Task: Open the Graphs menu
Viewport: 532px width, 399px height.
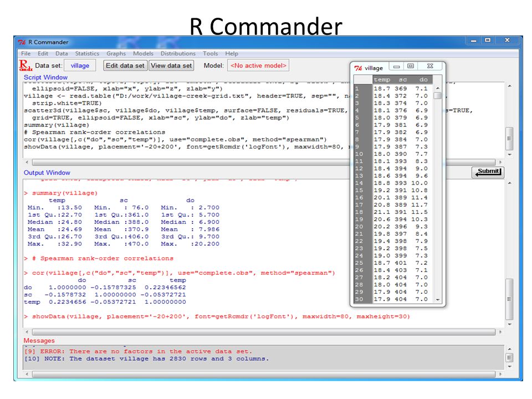Action: coord(116,54)
